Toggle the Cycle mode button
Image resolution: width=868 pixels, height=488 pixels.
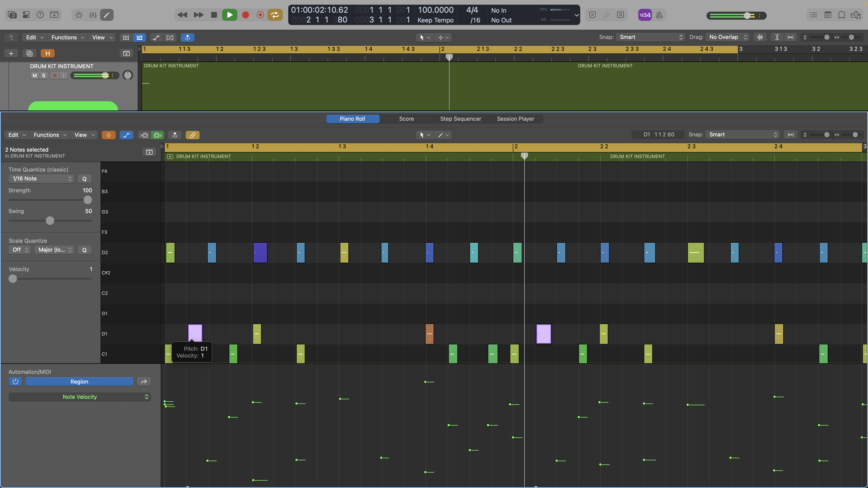click(x=275, y=15)
